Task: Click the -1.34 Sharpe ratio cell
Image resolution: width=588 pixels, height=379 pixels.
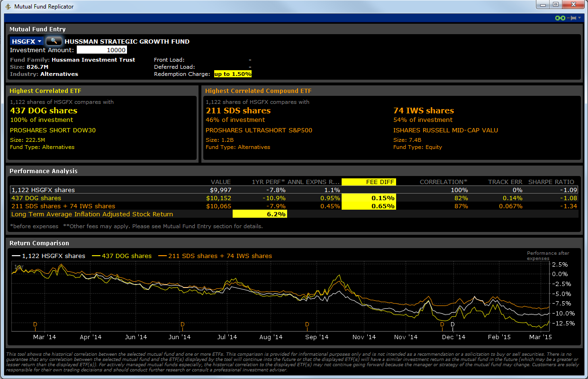Action: tap(568, 206)
